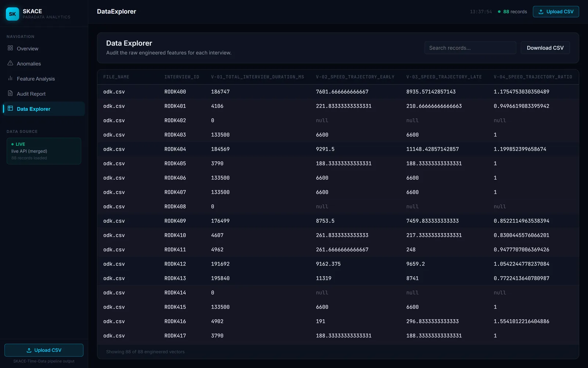Select interview ID RODK411 cell
The height and width of the screenshot is (368, 588).
[175, 250]
